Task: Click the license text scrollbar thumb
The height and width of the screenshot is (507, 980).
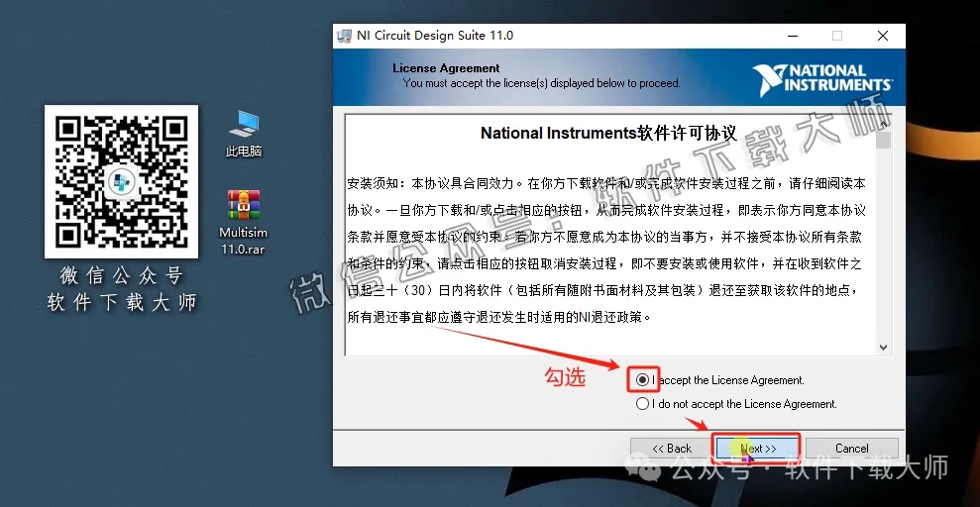Action: [x=883, y=141]
